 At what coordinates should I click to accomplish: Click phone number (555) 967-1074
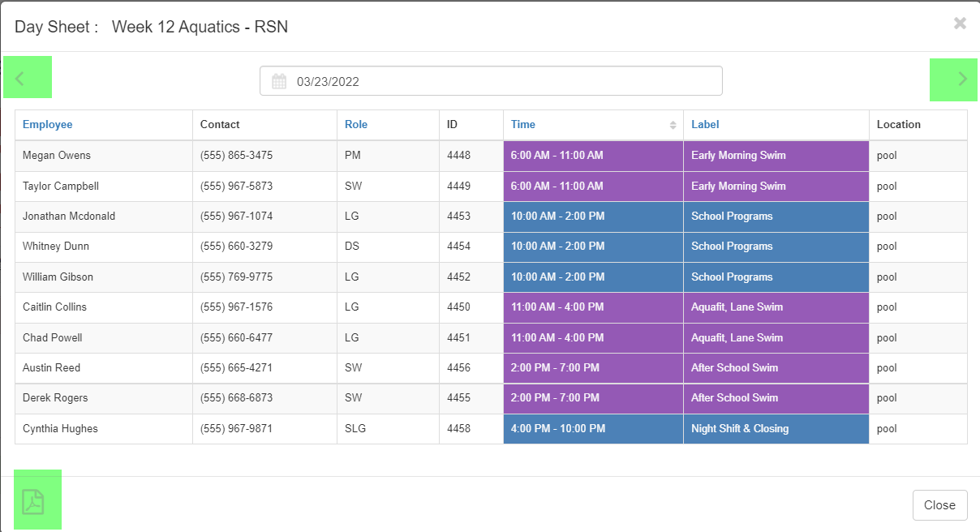point(236,216)
